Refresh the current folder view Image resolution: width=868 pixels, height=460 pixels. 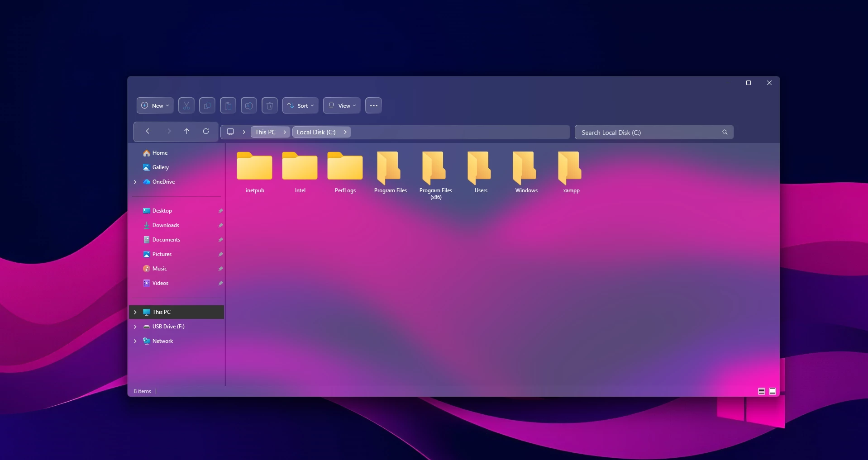[x=206, y=131]
